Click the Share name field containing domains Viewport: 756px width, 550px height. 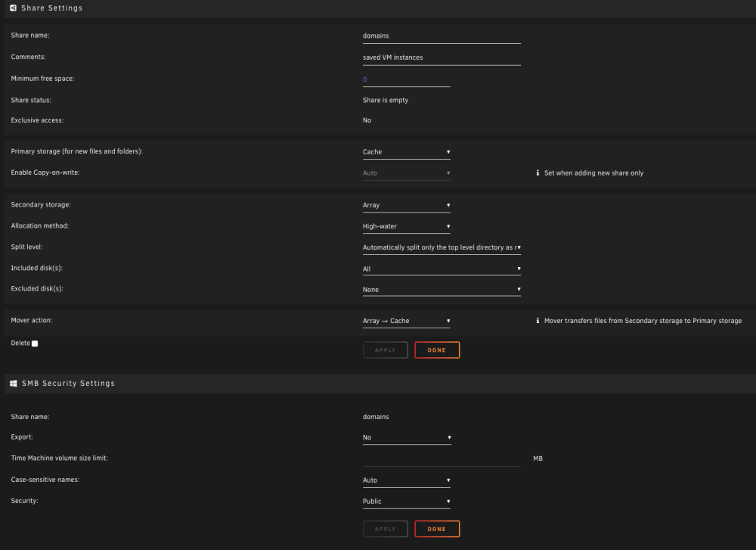[442, 36]
